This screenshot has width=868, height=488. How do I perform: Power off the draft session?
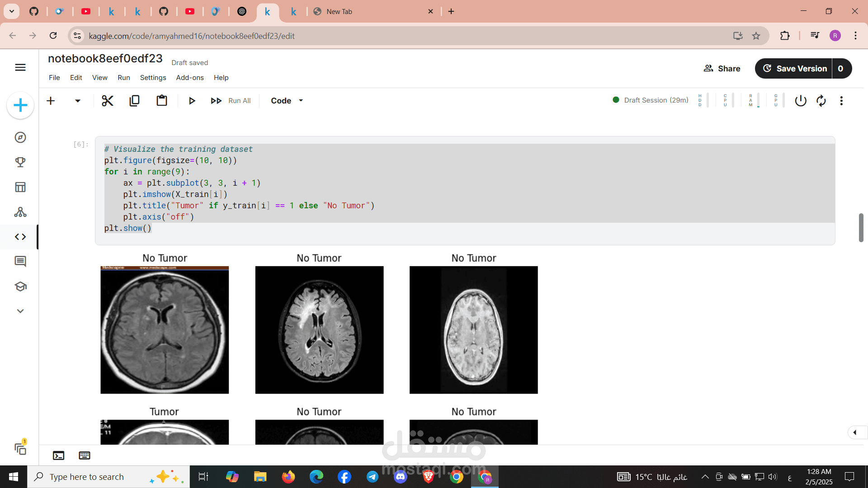click(801, 101)
